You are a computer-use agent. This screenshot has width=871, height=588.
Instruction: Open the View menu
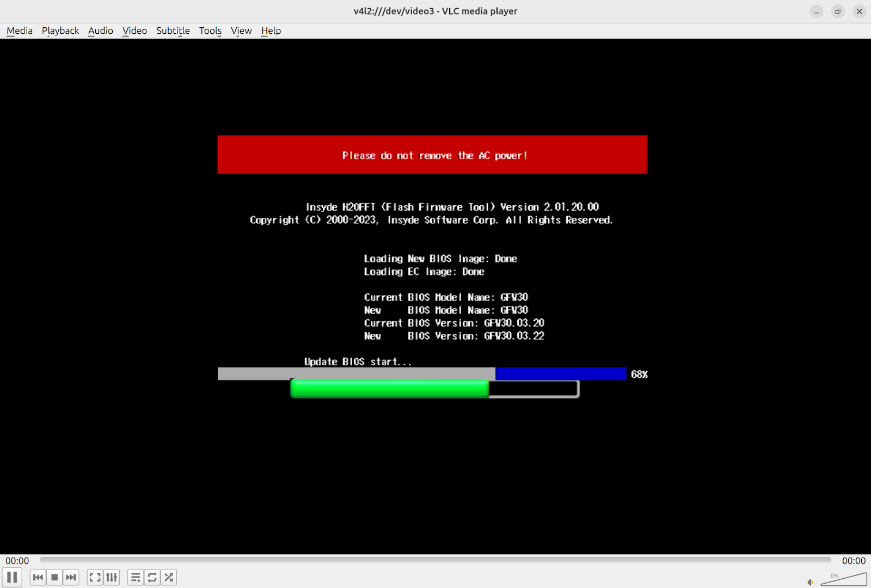[241, 30]
